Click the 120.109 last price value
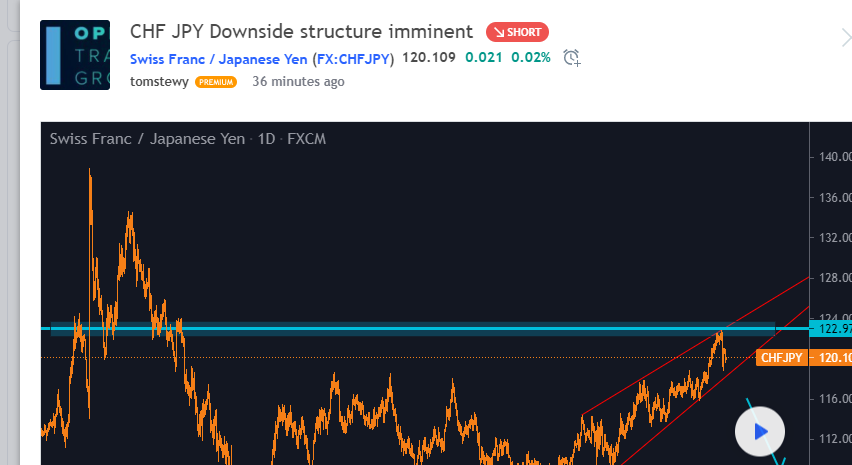Image resolution: width=852 pixels, height=465 pixels. point(429,58)
